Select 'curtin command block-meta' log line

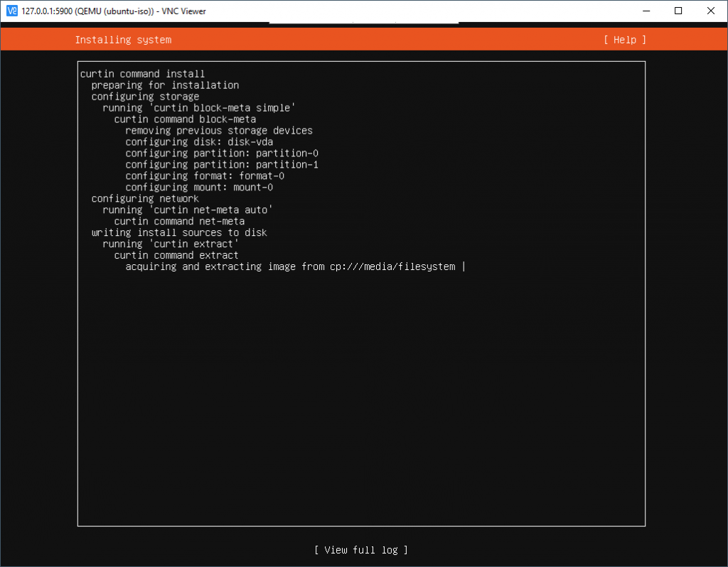185,119
